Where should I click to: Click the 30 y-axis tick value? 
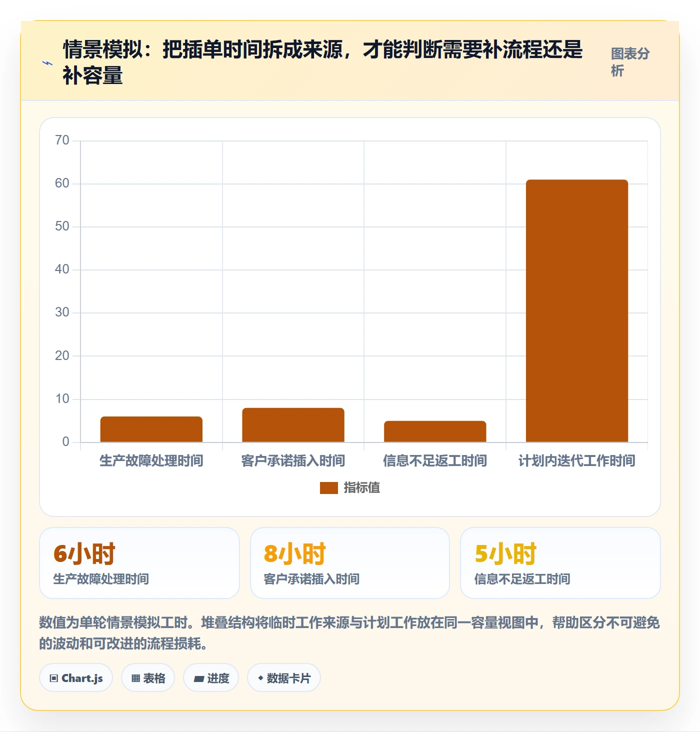tap(62, 312)
